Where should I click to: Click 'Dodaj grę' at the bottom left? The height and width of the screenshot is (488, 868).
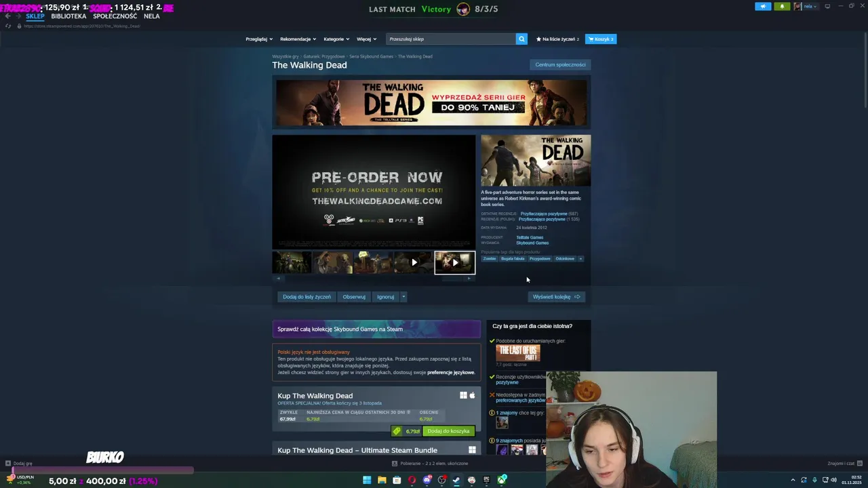tap(18, 464)
